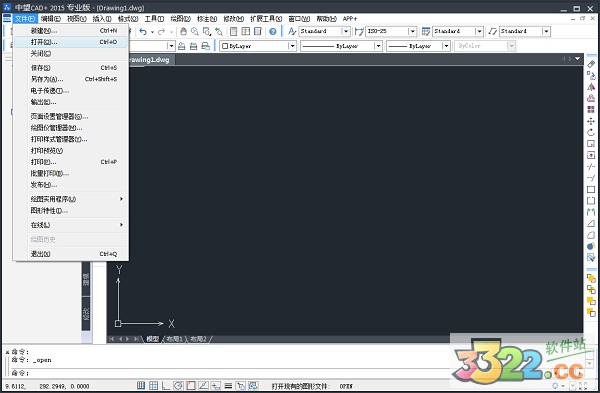Screen dimensions: 600x393
Task: Select the Erase tool in right toolbar
Action: tap(591, 64)
